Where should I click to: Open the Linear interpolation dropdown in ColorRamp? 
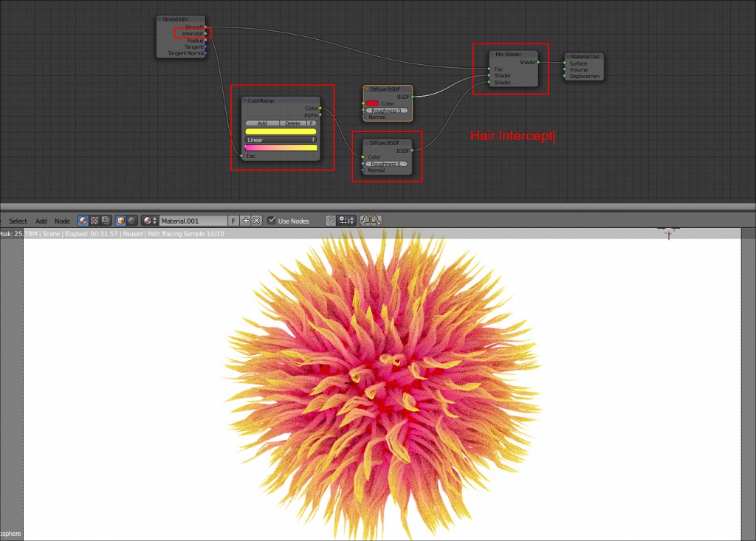coord(281,139)
